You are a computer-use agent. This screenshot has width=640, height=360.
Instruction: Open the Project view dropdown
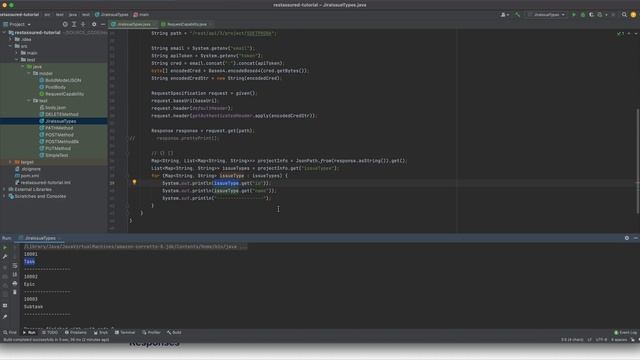point(17,24)
